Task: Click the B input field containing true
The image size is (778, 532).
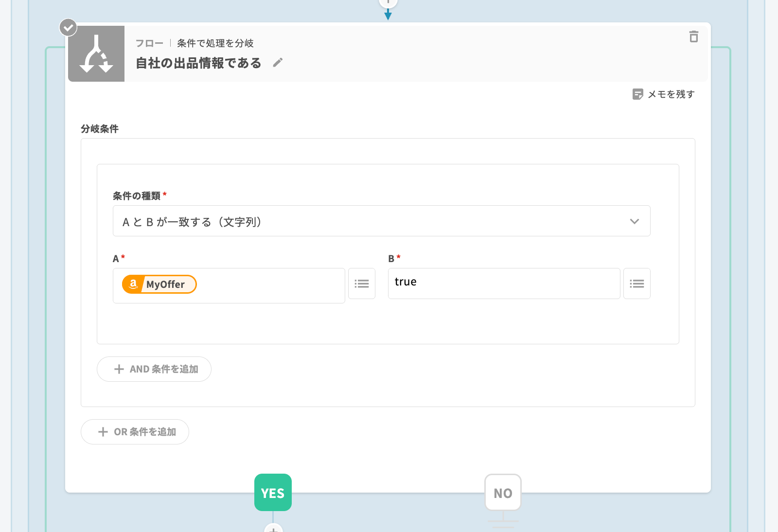Action: point(504,284)
